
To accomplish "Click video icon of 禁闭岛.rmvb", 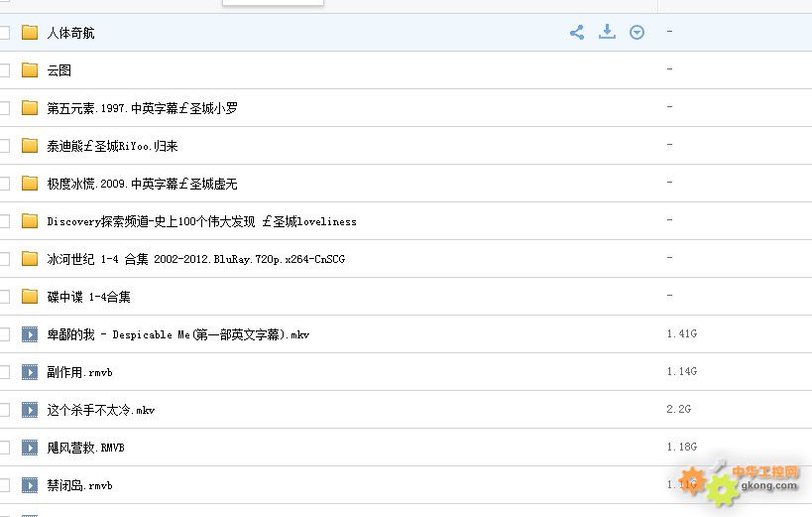I will [30, 485].
